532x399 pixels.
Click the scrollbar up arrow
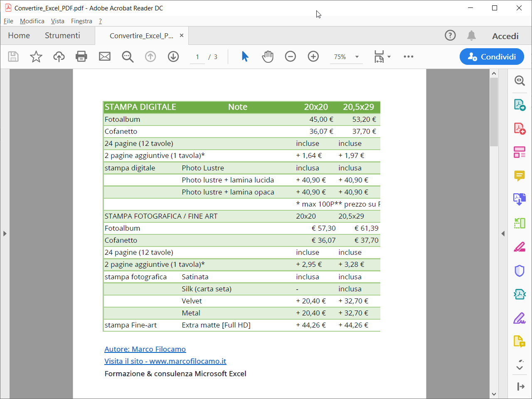[x=494, y=74]
